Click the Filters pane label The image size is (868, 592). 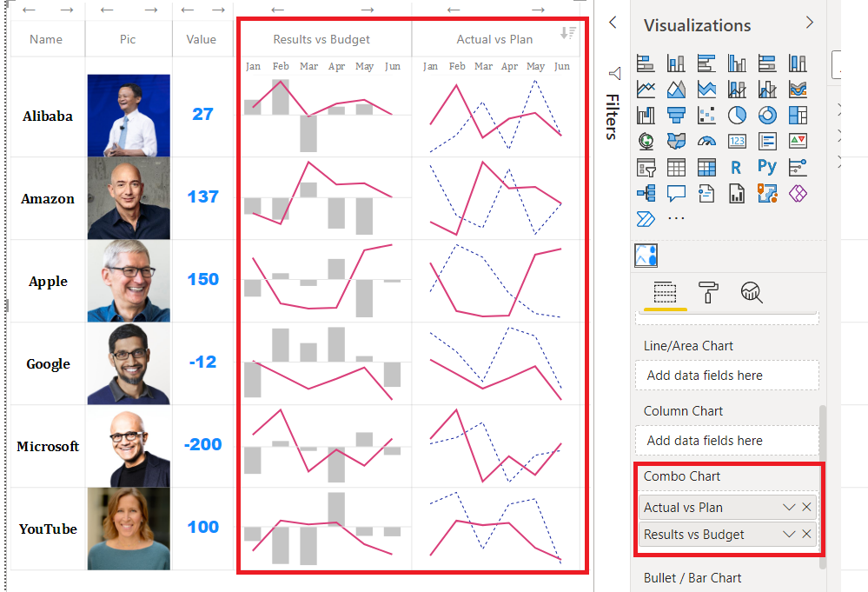point(612,116)
